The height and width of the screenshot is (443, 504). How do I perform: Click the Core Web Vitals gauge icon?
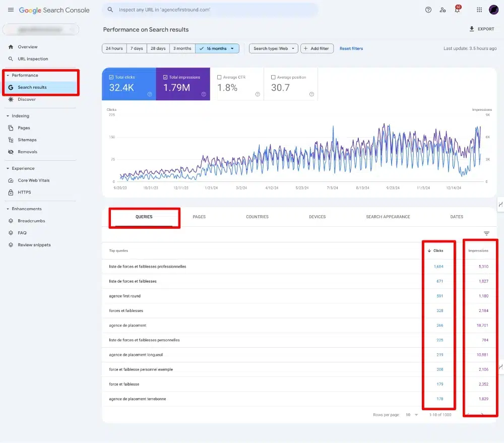(11, 180)
